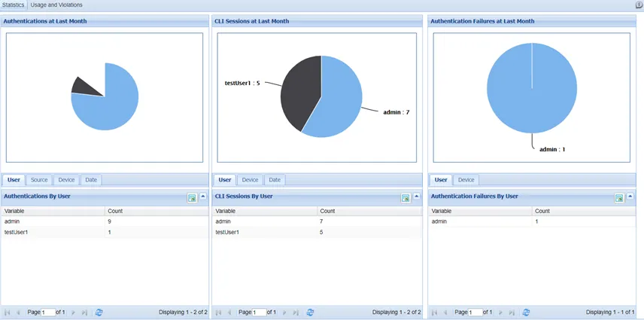Image resolution: width=644 pixels, height=320 pixels.
Task: Go to first page in CLI Sessions grid
Action: (x=218, y=312)
